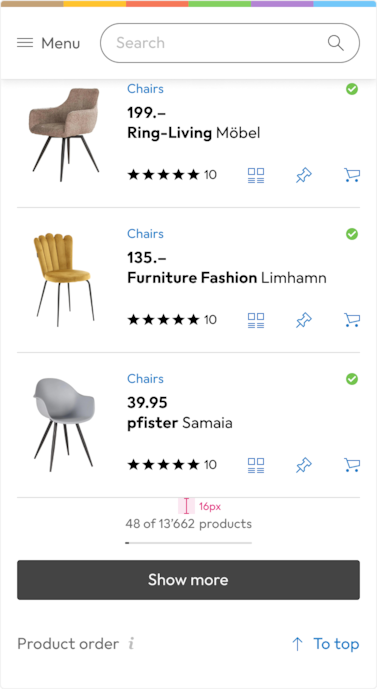This screenshot has height=689, width=377.
Task: Jump back with To top link
Action: [326, 644]
